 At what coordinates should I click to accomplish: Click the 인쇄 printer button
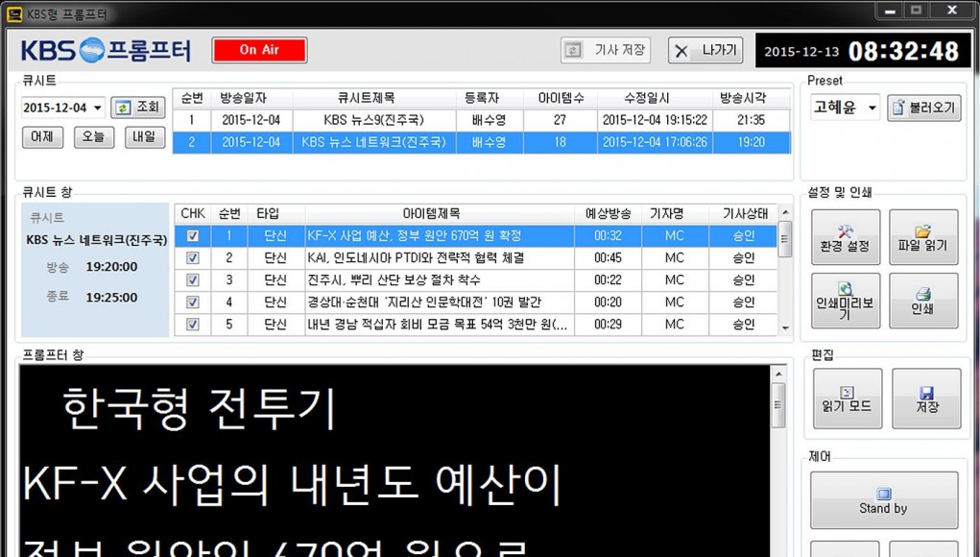tap(923, 301)
